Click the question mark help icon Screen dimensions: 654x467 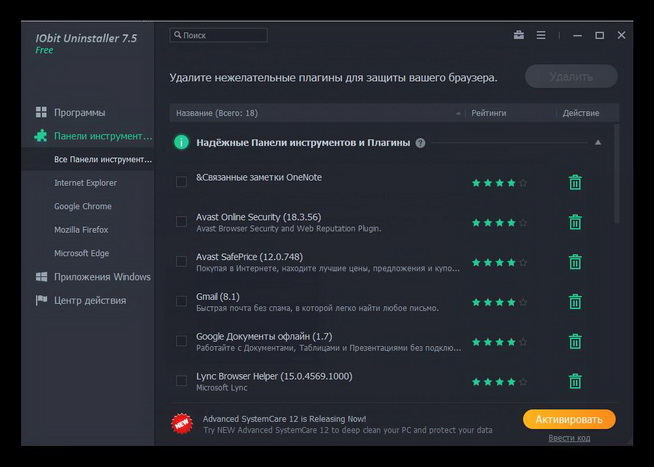point(420,143)
